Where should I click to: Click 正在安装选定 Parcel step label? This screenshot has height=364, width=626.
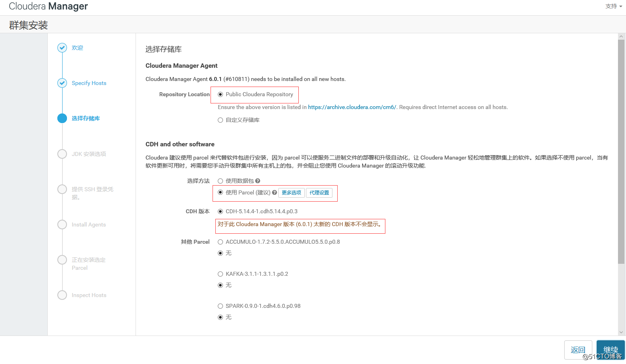click(89, 264)
